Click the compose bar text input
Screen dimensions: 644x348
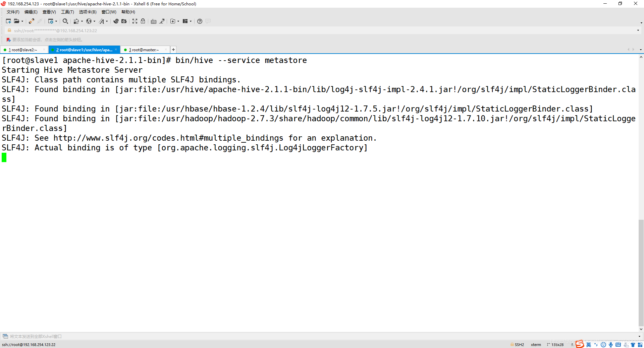(x=322, y=336)
